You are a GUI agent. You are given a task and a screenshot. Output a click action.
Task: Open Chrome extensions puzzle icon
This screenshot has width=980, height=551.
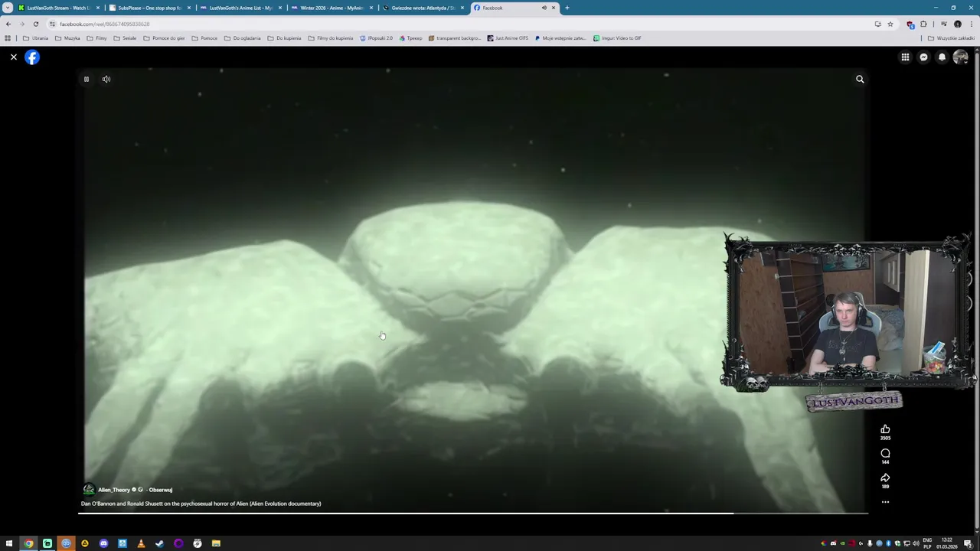(x=923, y=24)
